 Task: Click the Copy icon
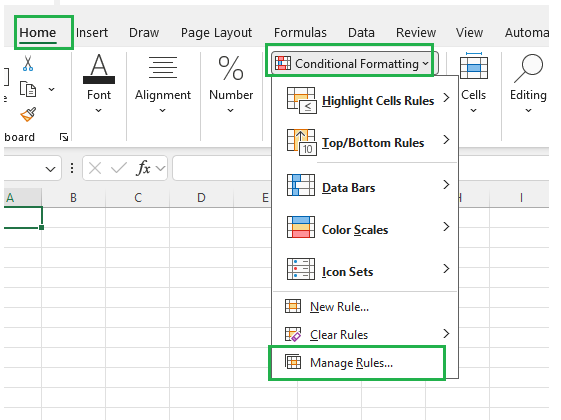[x=28, y=89]
